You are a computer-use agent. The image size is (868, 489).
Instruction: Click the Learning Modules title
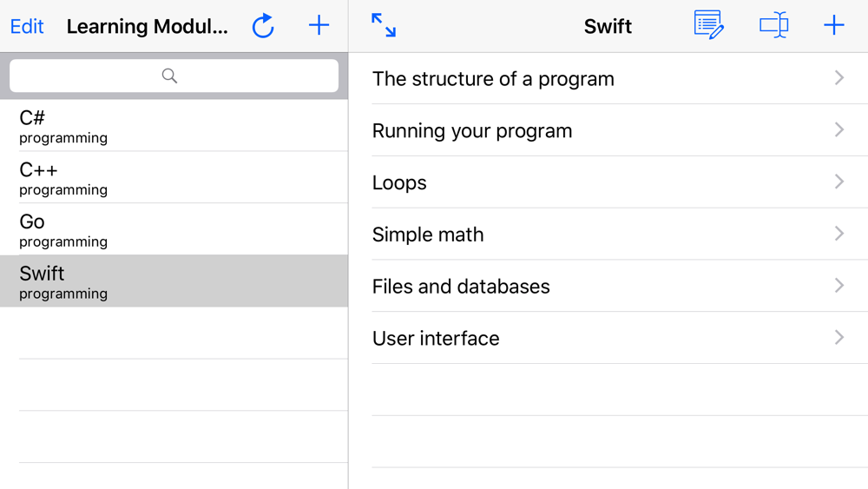tap(148, 26)
